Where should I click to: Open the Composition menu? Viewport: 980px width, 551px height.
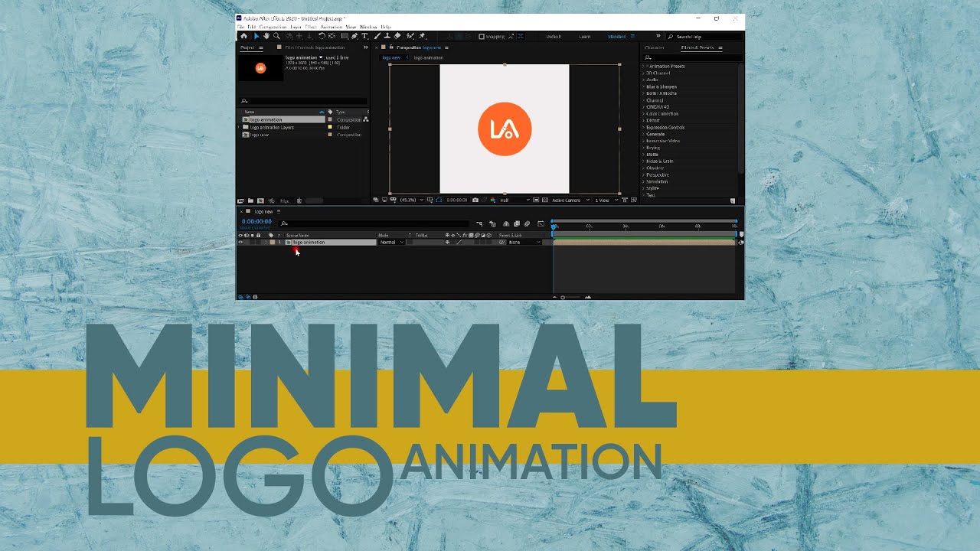tap(273, 27)
